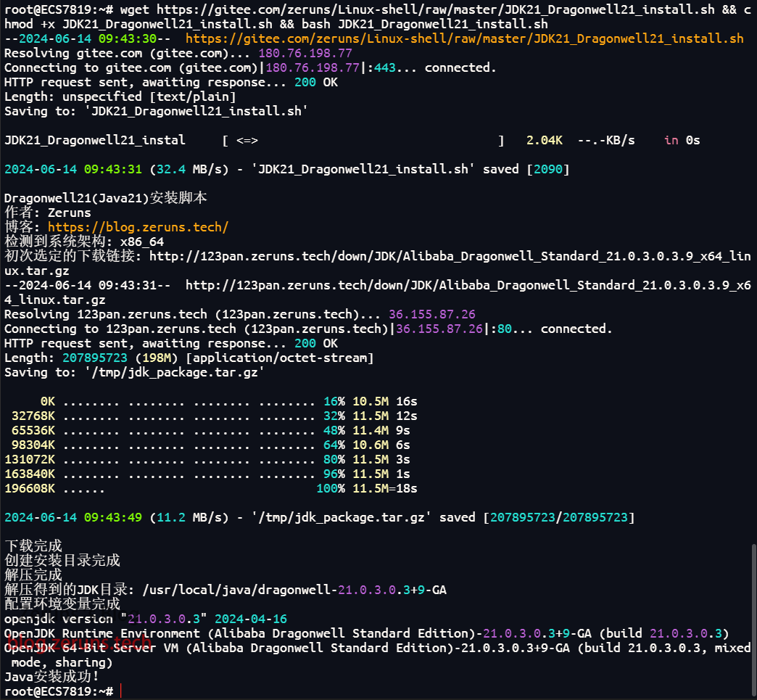Click the 131072K progress row label
The height and width of the screenshot is (700, 757).
(x=30, y=459)
